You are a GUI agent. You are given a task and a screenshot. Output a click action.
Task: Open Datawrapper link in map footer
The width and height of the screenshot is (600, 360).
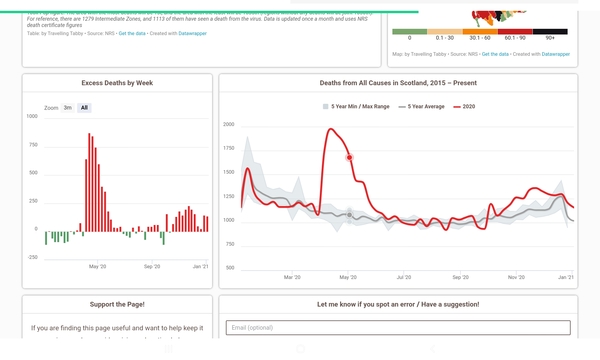pos(556,54)
